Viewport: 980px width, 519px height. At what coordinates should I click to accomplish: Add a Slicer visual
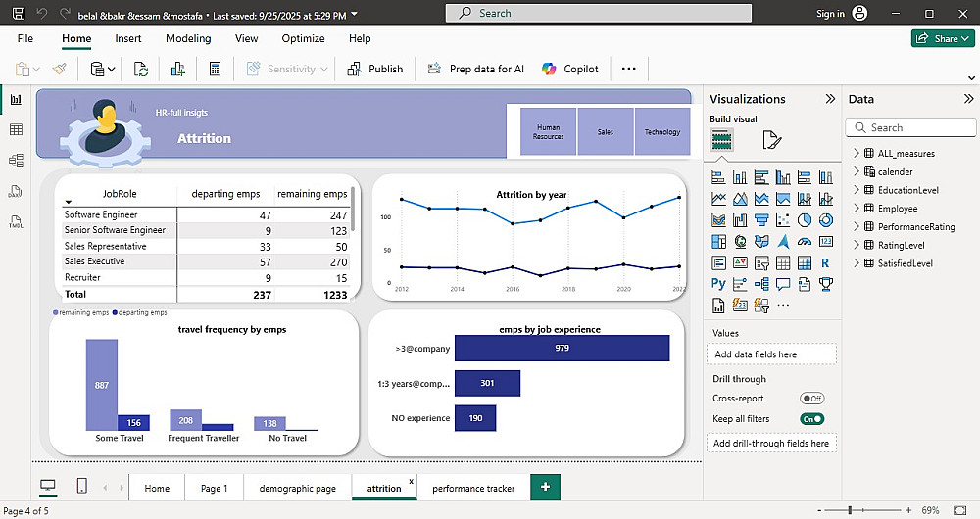(x=761, y=263)
